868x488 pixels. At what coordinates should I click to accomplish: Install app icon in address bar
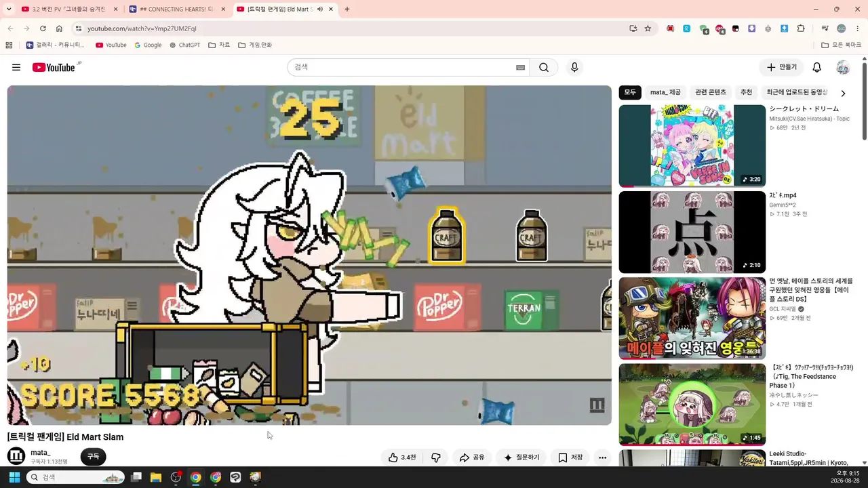(633, 28)
